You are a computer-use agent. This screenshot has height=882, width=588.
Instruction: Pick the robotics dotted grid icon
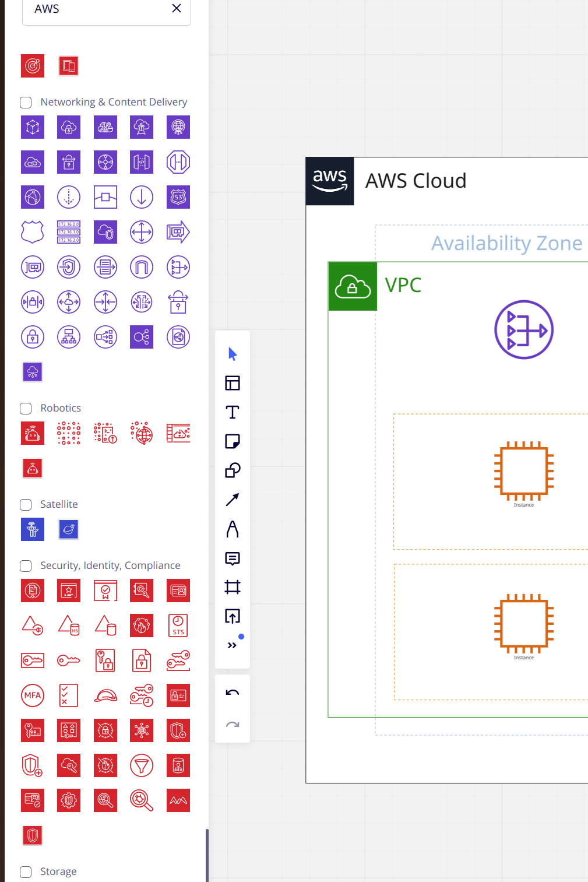[x=69, y=433]
